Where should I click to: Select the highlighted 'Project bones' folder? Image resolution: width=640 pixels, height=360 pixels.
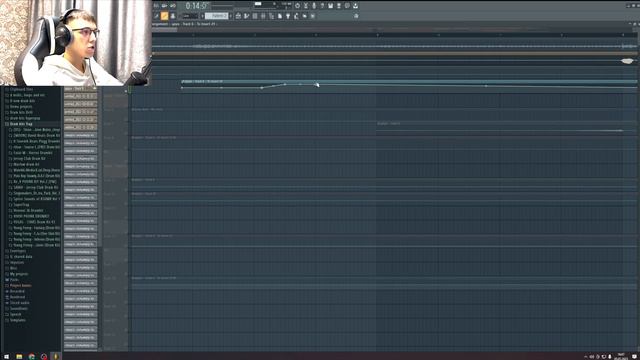point(20,285)
